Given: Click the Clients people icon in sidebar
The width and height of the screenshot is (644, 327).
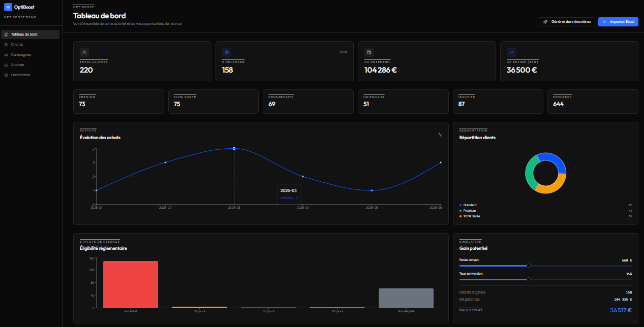Looking at the screenshot, I should click(6, 45).
